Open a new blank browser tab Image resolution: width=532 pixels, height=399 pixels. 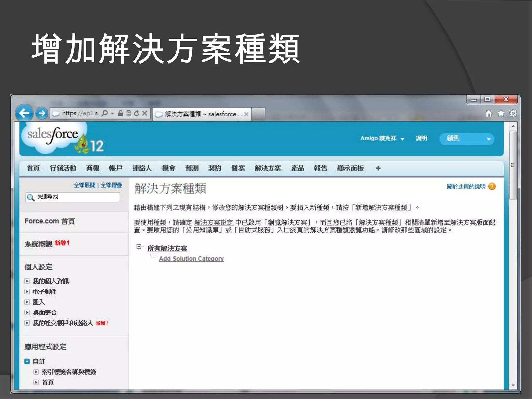click(258, 114)
